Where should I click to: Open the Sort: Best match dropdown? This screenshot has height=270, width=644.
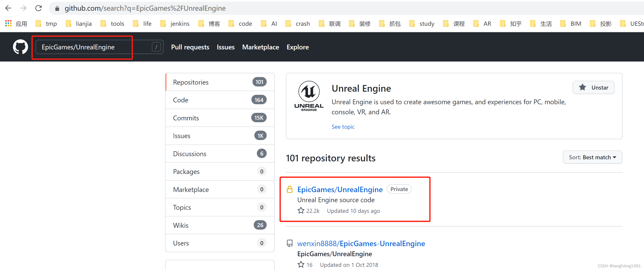592,157
